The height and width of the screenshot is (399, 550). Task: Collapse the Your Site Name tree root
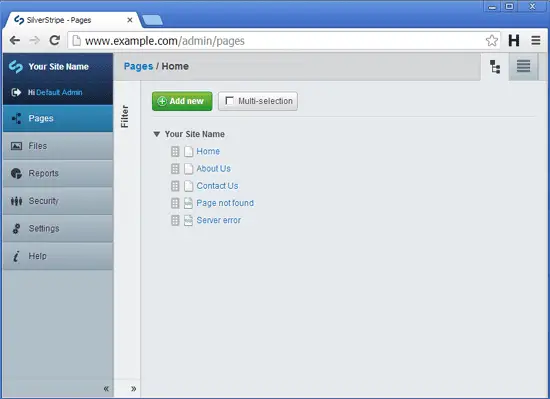click(157, 134)
